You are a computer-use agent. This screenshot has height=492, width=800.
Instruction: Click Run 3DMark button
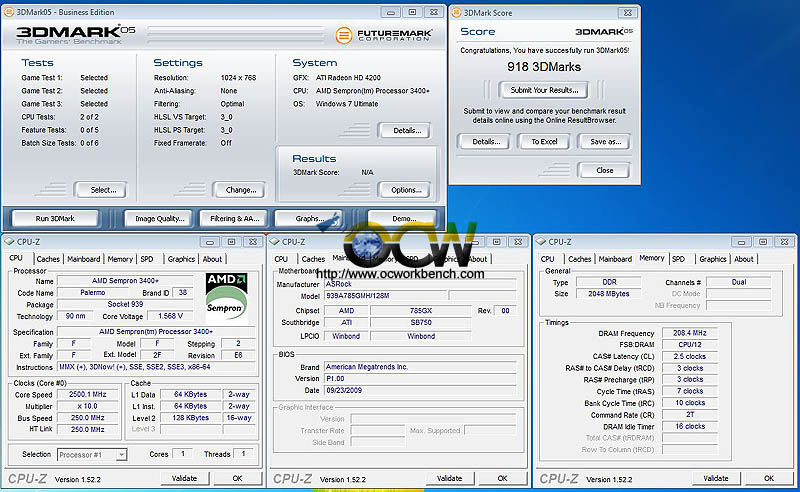(x=55, y=218)
